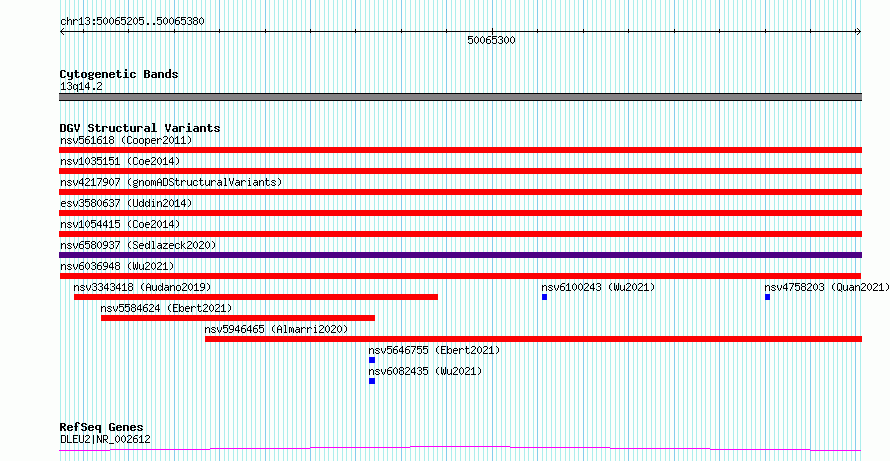This screenshot has height=461, width=890.
Task: Click the gray 13q14.2 cytogenetic band bar
Action: pyautogui.click(x=460, y=97)
